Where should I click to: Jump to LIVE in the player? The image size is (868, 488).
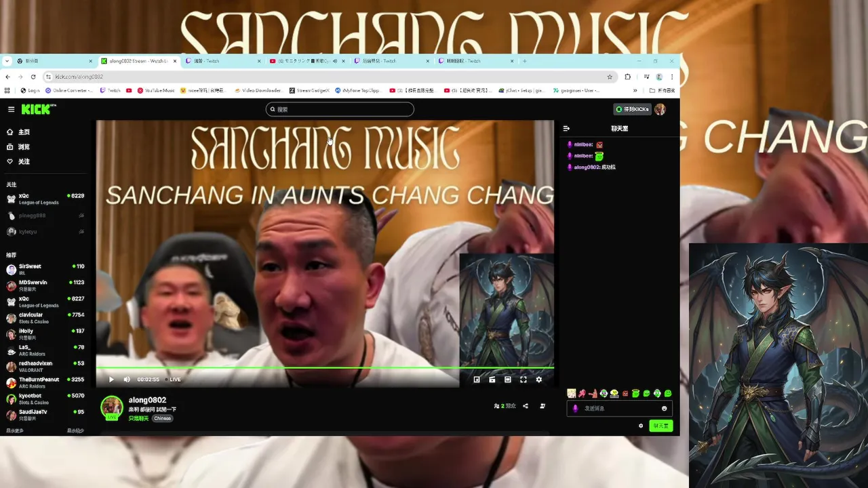click(x=173, y=380)
